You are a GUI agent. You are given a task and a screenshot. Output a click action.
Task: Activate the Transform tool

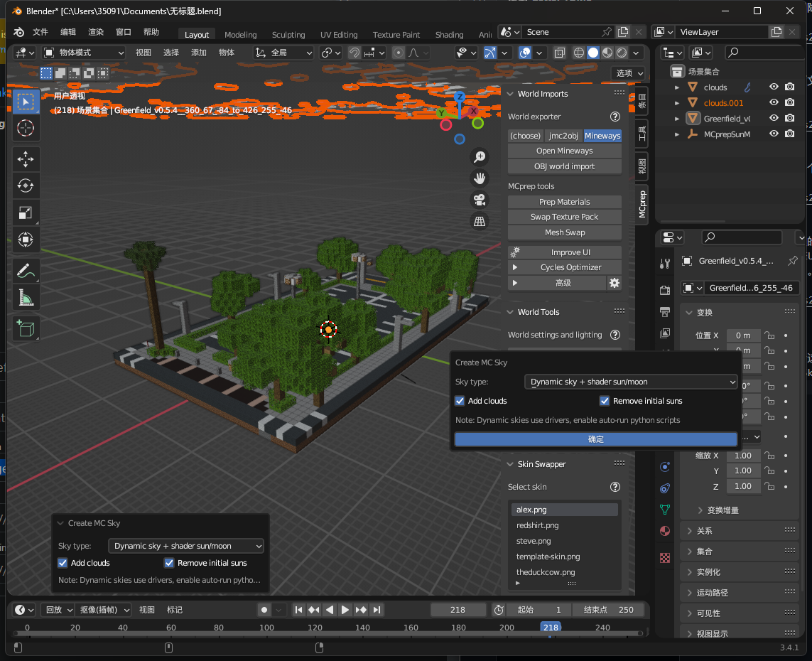pos(26,240)
